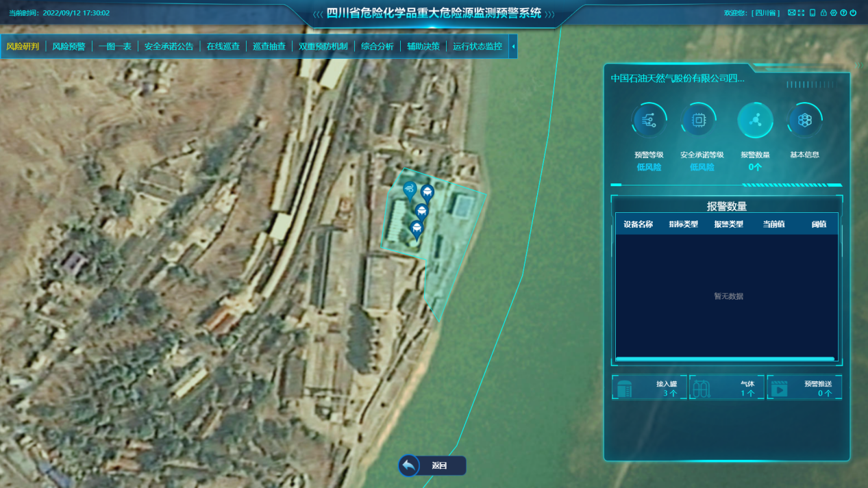
Task: Toggle fullscreen via the expand arrows icon
Action: click(801, 13)
